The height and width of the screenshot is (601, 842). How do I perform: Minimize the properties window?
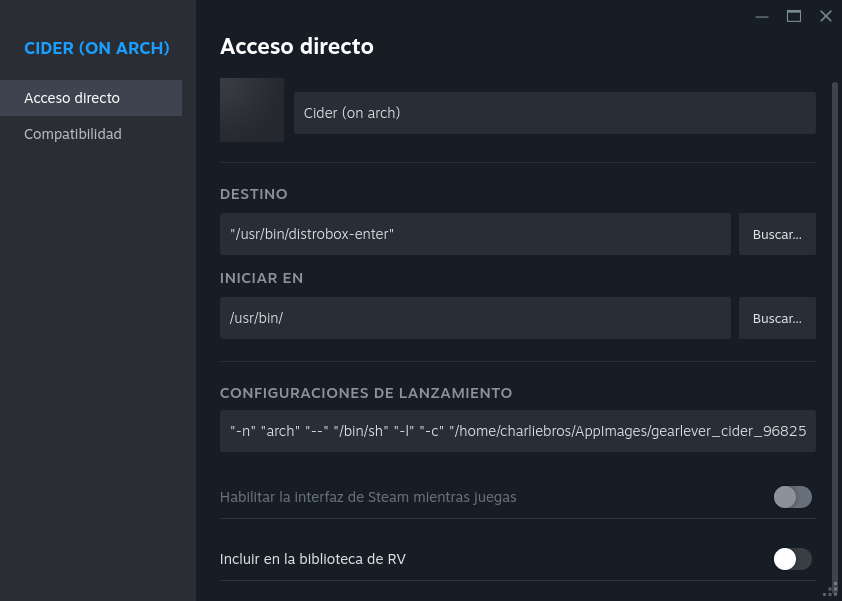[x=761, y=17]
